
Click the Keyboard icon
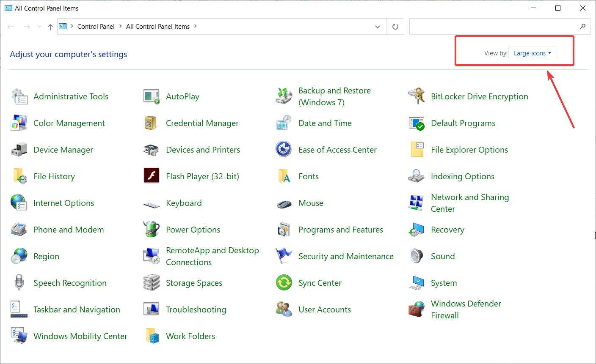coord(152,205)
